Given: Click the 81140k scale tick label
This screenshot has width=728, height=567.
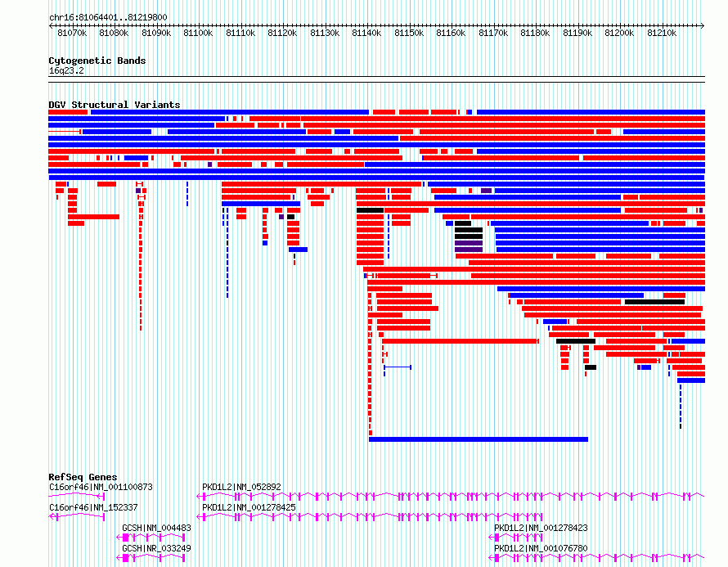Looking at the screenshot, I should point(366,33).
